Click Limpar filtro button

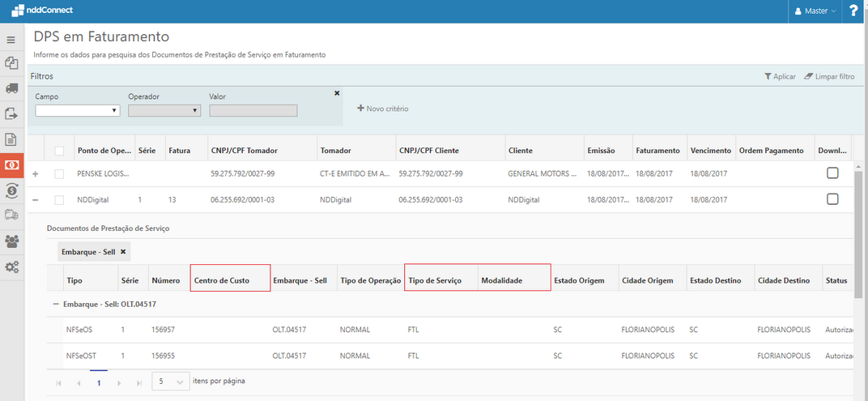coord(829,76)
